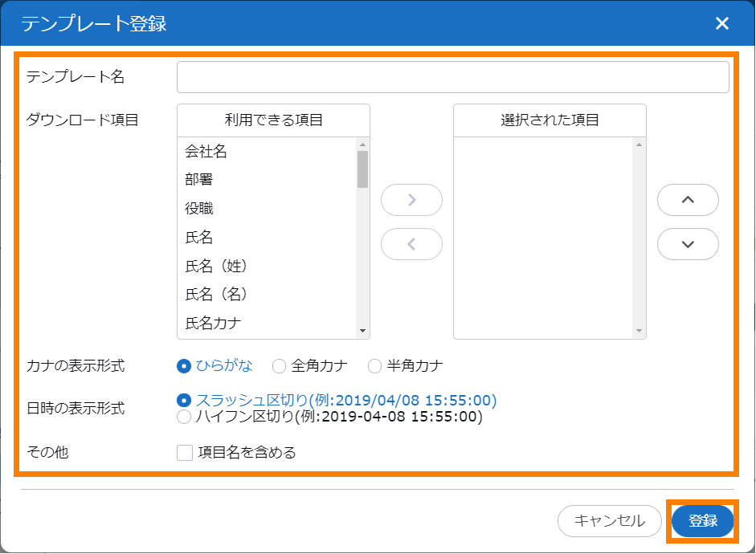Enable the 項目名を含める checkbox
This screenshot has width=756, height=554.
185,453
